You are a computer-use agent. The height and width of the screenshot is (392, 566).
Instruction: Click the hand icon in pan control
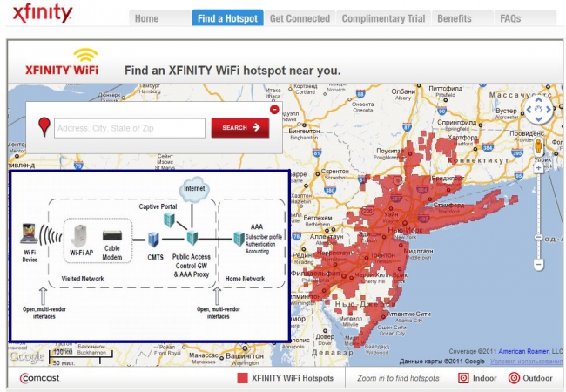pyautogui.click(x=538, y=110)
